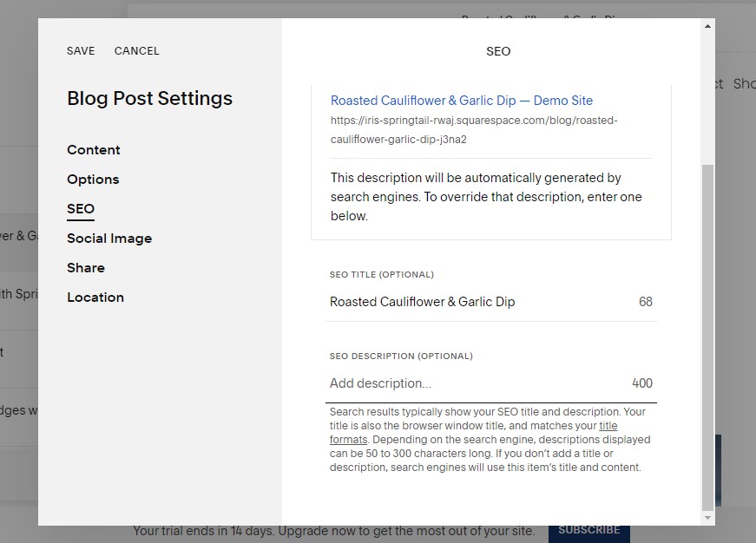This screenshot has height=543, width=756.
Task: Click the 68 character counter
Action: pos(646,302)
